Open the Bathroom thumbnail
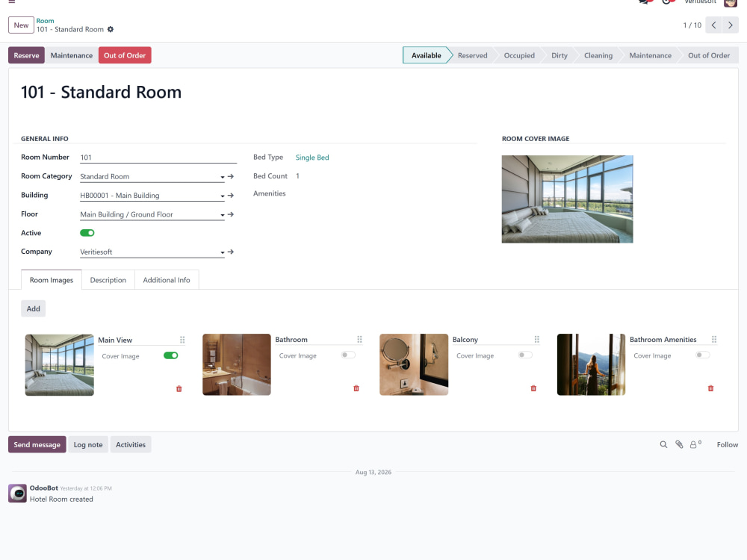 [237, 365]
